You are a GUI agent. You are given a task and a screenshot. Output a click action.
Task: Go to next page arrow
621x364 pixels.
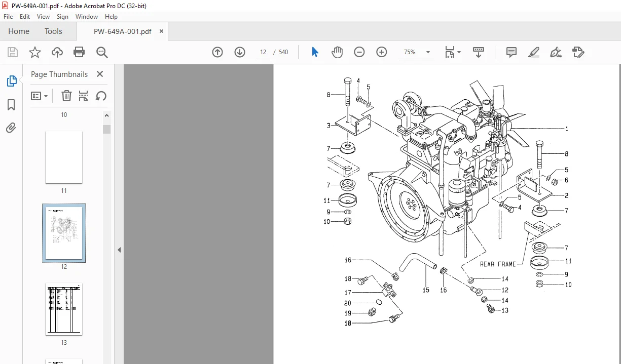[x=240, y=52]
